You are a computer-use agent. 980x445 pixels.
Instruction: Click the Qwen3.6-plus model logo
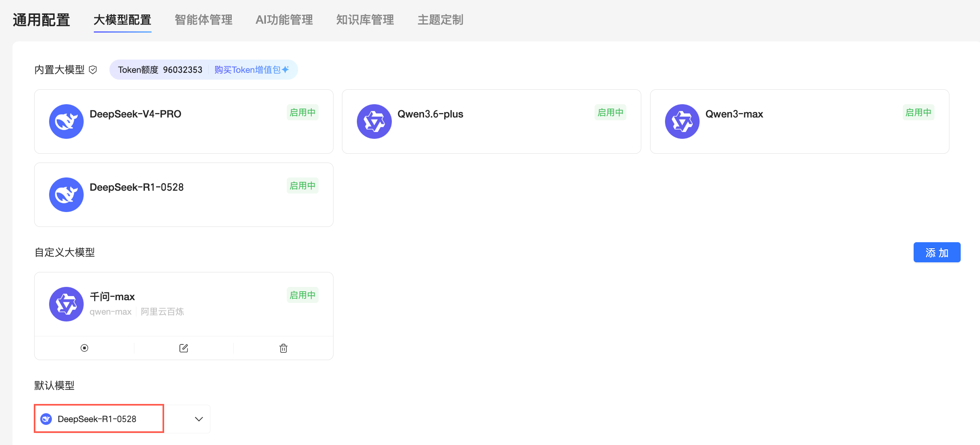[x=374, y=122]
